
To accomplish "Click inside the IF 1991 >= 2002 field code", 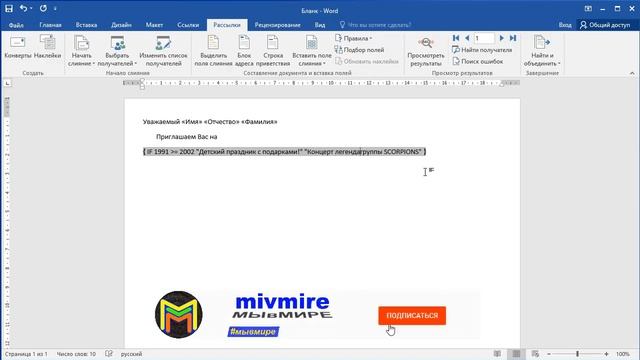I will [x=284, y=152].
